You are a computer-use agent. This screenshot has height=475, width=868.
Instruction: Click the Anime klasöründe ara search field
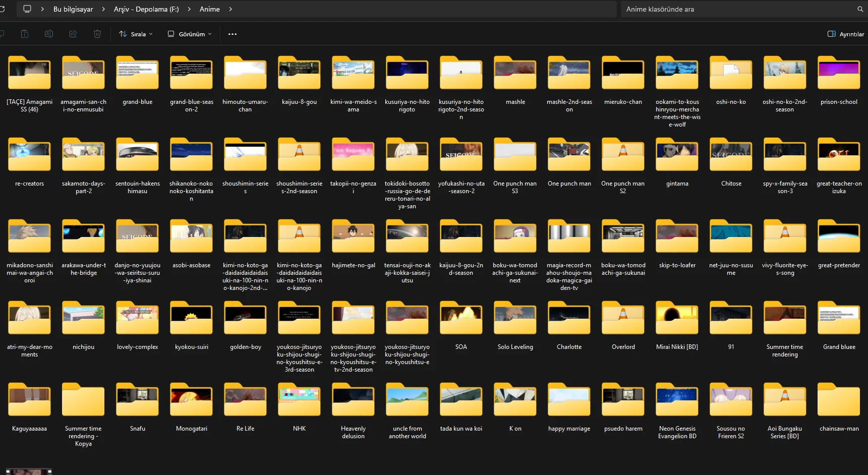(x=739, y=9)
